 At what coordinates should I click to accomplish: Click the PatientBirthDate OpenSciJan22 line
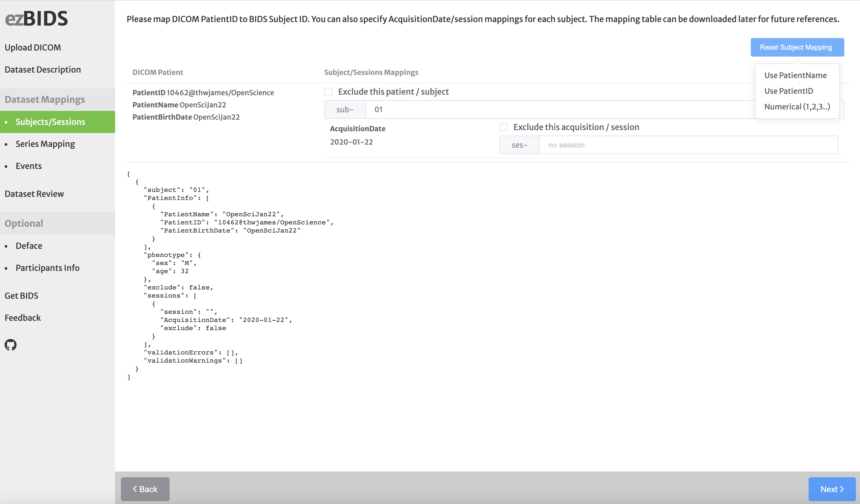pyautogui.click(x=186, y=117)
